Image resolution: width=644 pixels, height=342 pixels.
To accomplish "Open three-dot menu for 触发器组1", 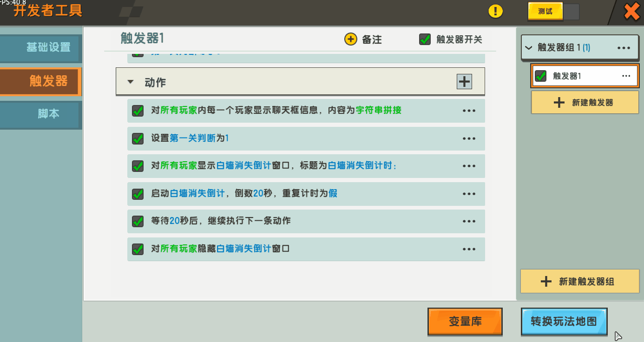I will (x=623, y=48).
